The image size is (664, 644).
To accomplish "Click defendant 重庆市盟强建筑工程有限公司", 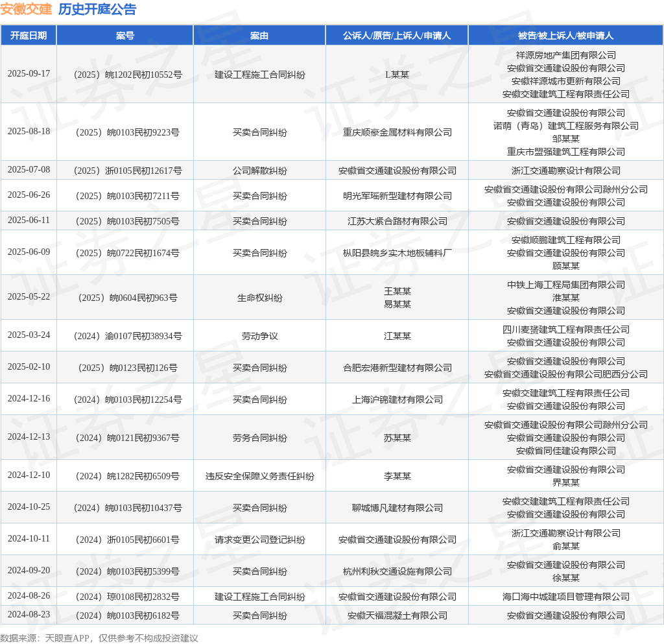I will coord(565,152).
